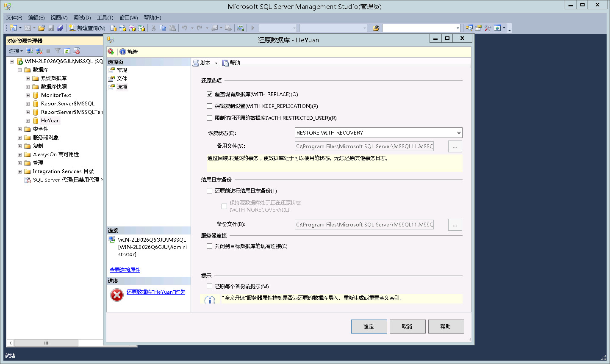The image size is (610, 364).
Task: Select the 常规 page
Action: click(x=122, y=70)
